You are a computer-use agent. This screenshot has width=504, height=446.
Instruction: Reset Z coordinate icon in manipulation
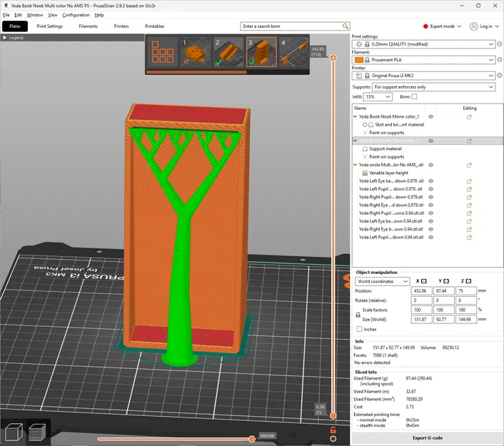point(468,281)
